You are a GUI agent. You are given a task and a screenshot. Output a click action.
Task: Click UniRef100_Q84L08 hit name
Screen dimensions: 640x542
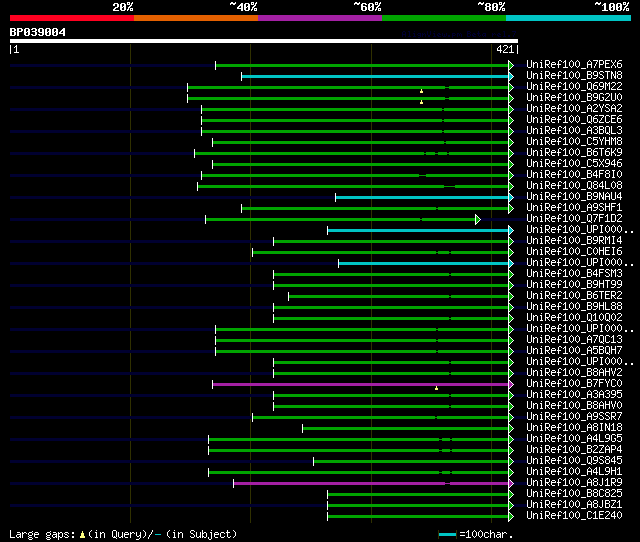[x=574, y=186]
